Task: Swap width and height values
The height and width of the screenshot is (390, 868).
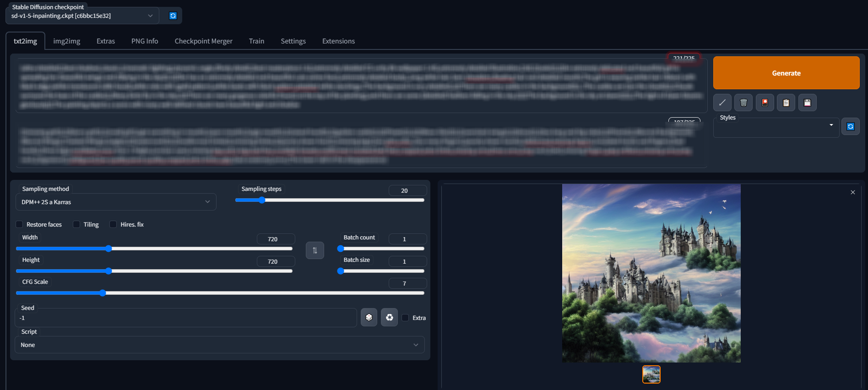Action: (315, 250)
